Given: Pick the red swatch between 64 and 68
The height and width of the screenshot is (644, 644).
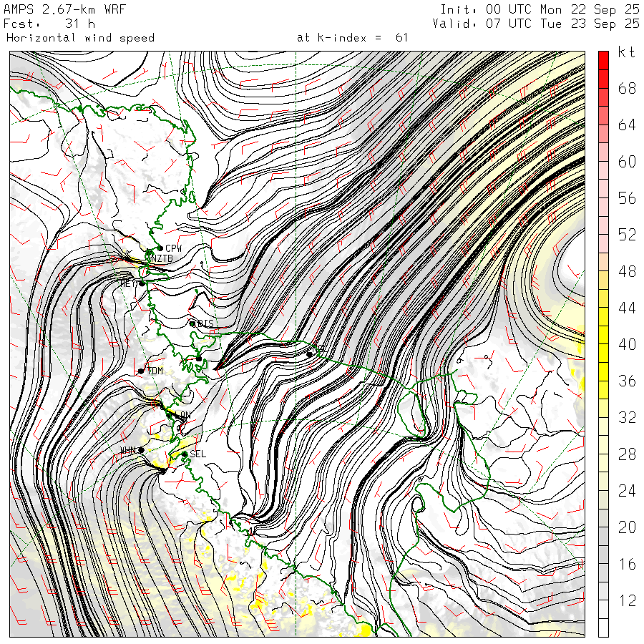Looking at the screenshot, I should point(603,97).
